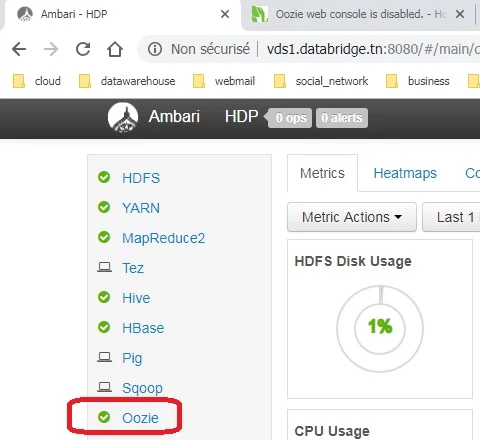This screenshot has height=440, width=480.
Task: Click the Ambari title link
Action: pos(174,117)
